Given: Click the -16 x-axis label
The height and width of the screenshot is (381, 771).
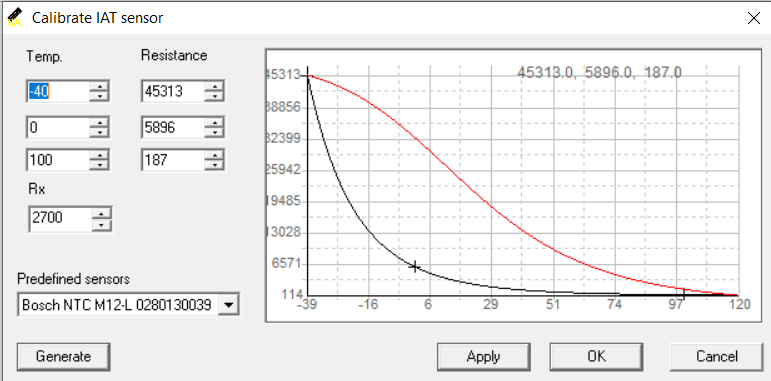Looking at the screenshot, I should pos(368,304).
